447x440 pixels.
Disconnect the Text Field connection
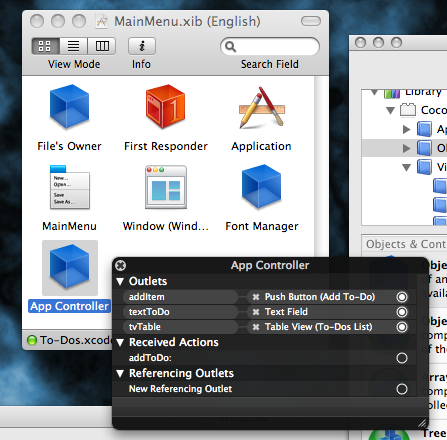click(x=256, y=312)
